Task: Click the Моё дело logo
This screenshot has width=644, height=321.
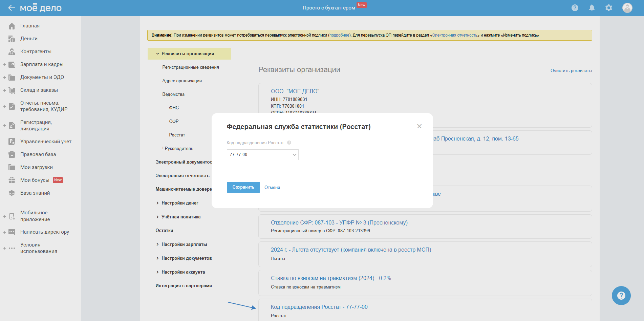Action: 41,8
